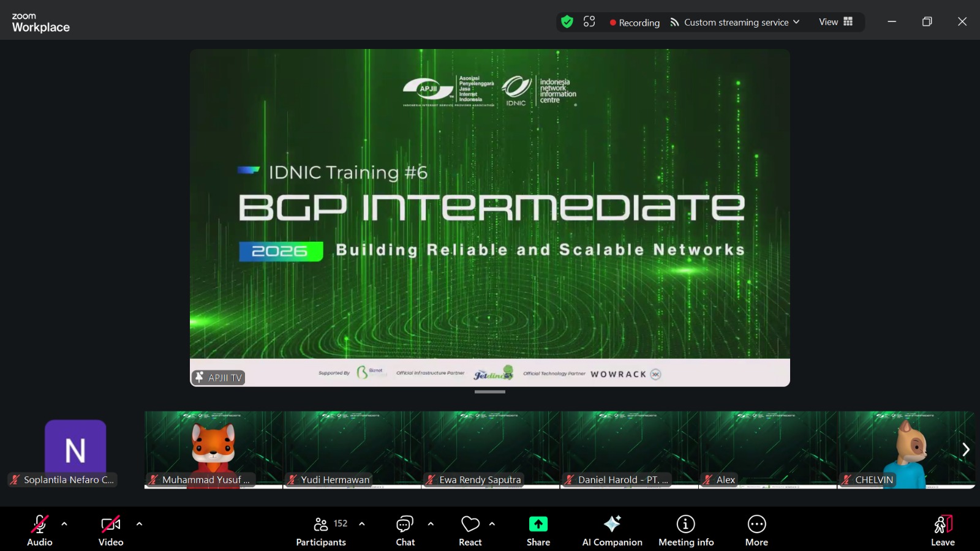Start sharing with the green Share button
Screen dimensions: 980x551
(x=538, y=531)
